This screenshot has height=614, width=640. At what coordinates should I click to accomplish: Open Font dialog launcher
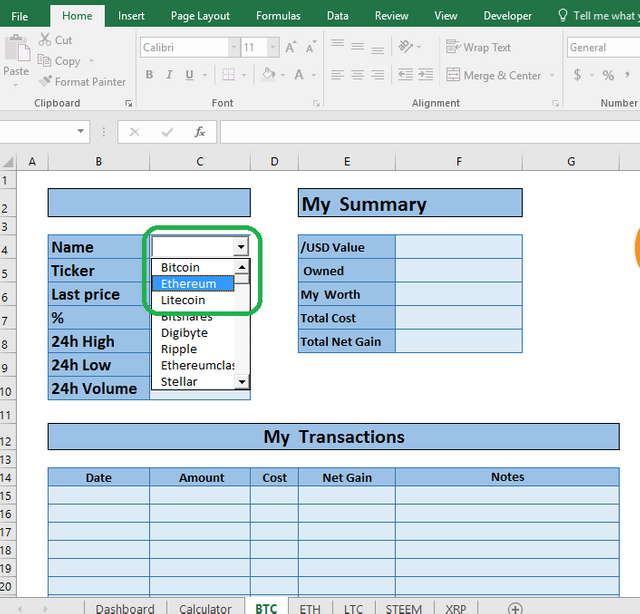tap(316, 104)
